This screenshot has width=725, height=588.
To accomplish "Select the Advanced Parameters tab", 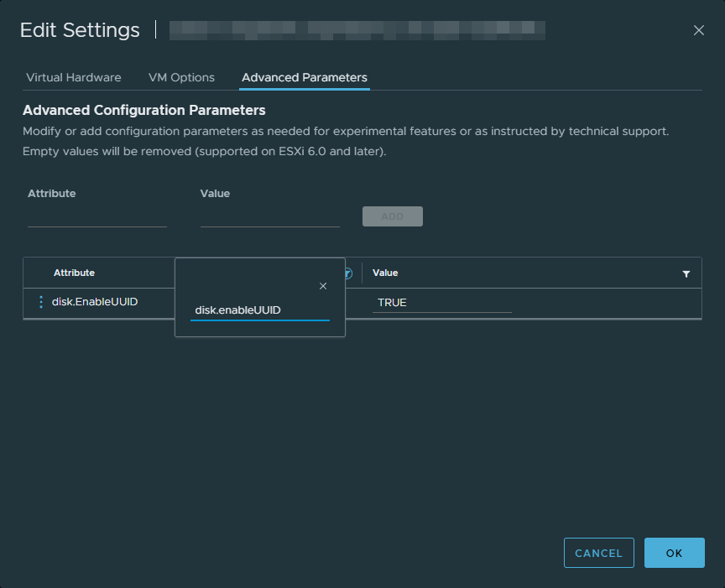I will pos(304,77).
